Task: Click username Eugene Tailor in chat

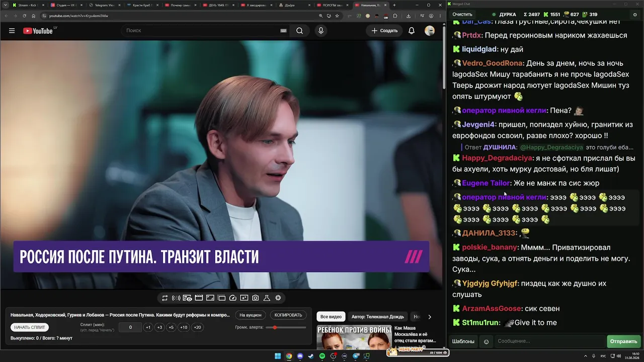Action: pos(486,183)
